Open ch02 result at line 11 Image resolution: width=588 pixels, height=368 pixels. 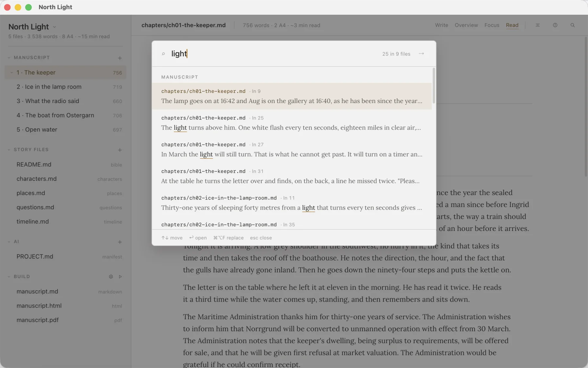pos(292,203)
